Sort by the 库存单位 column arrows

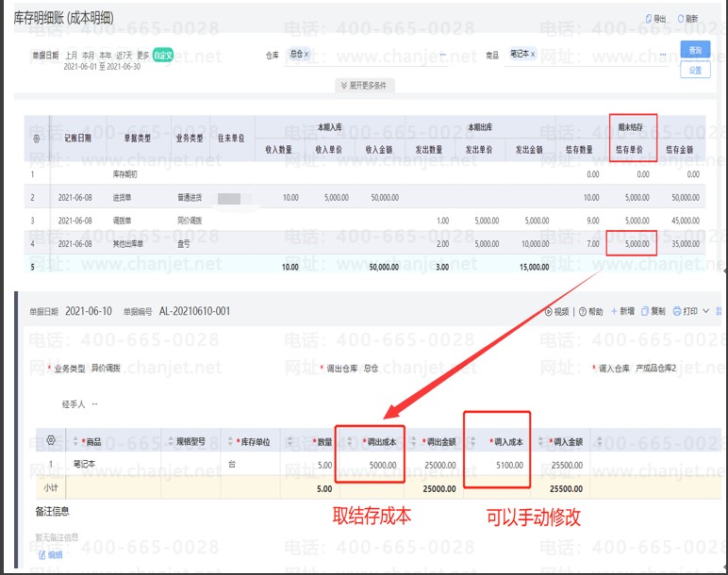[x=230, y=441]
